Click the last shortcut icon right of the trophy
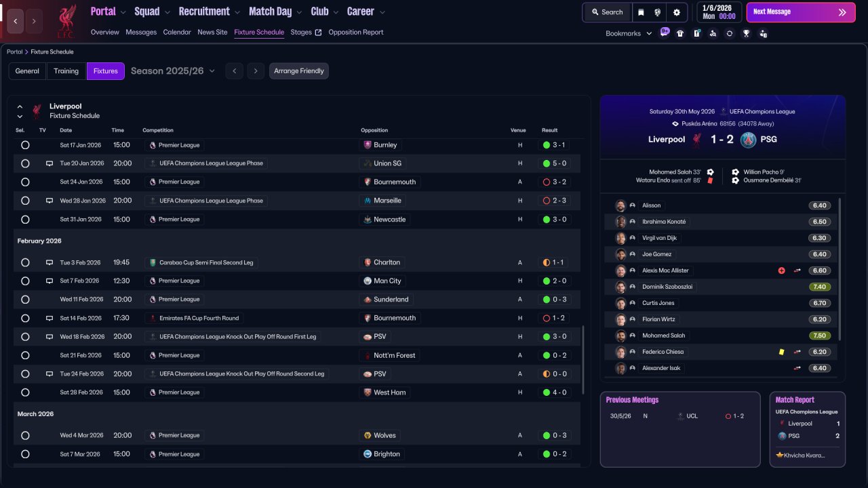The width and height of the screenshot is (868, 488). tap(763, 33)
